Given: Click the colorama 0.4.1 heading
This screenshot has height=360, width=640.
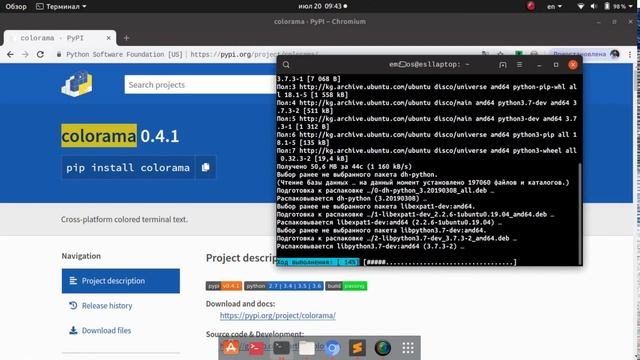Looking at the screenshot, I should [120, 136].
